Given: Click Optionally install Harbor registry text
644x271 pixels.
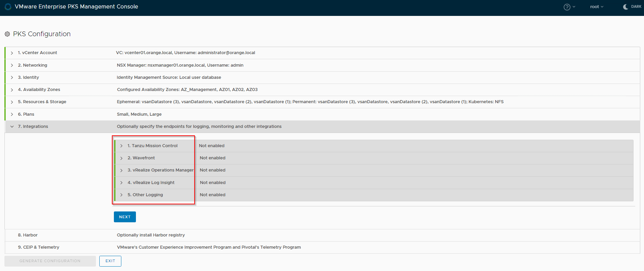Looking at the screenshot, I should click(151, 235).
